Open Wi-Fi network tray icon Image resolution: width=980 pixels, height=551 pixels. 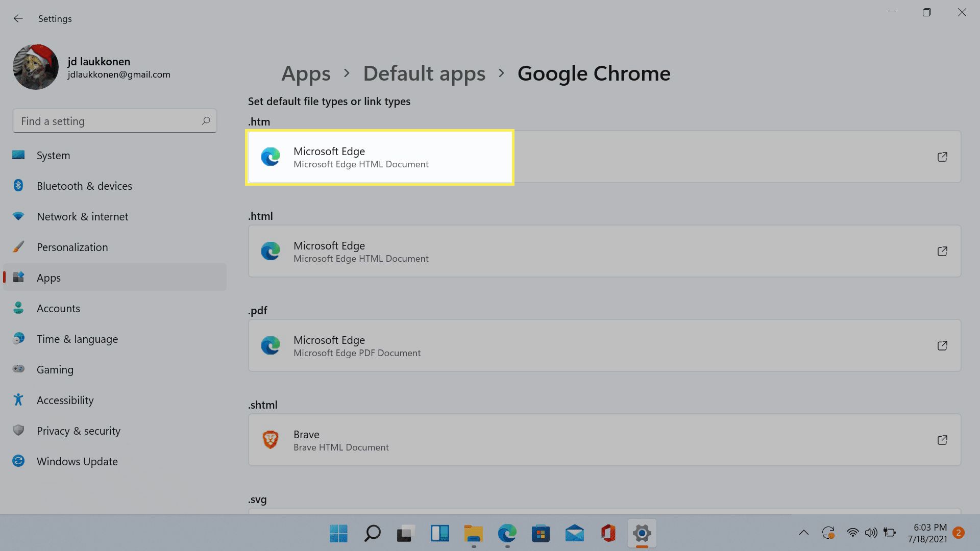[852, 533]
